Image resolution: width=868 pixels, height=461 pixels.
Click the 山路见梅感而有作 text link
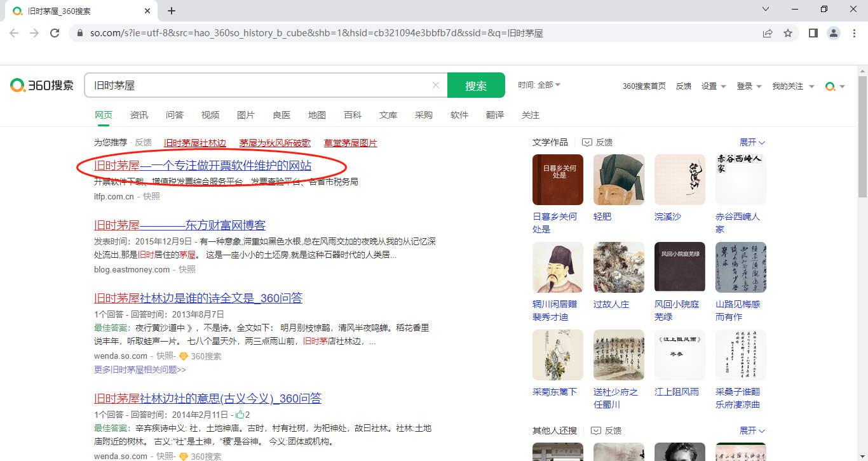tap(738, 311)
